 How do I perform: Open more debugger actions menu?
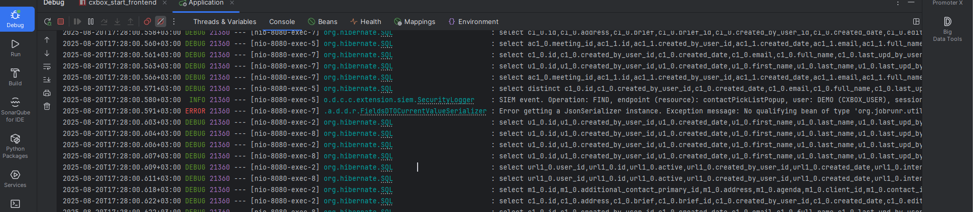(x=174, y=21)
